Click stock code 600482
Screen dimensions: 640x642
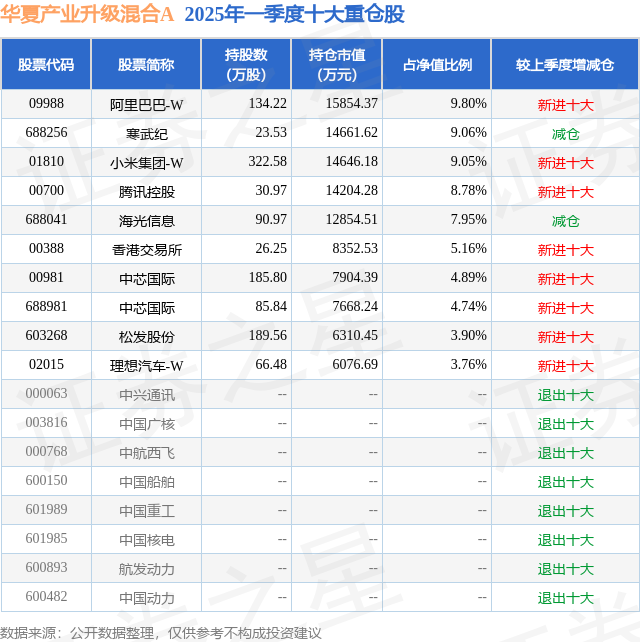point(46,597)
